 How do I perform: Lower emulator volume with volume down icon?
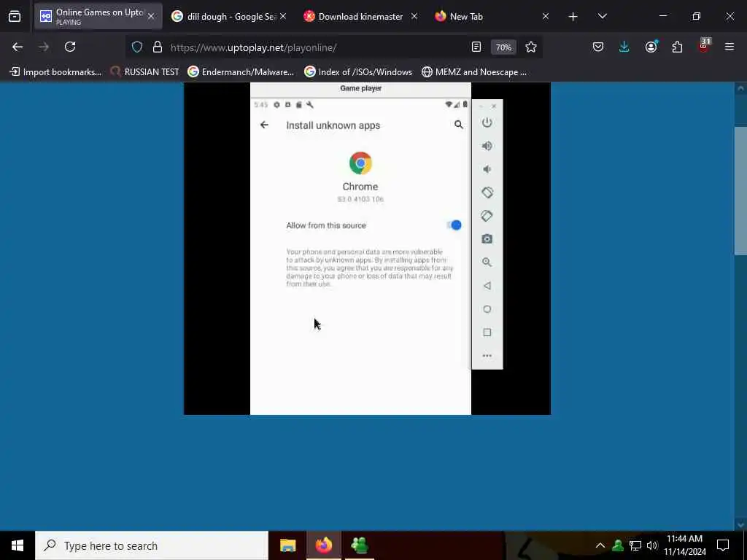(x=487, y=169)
